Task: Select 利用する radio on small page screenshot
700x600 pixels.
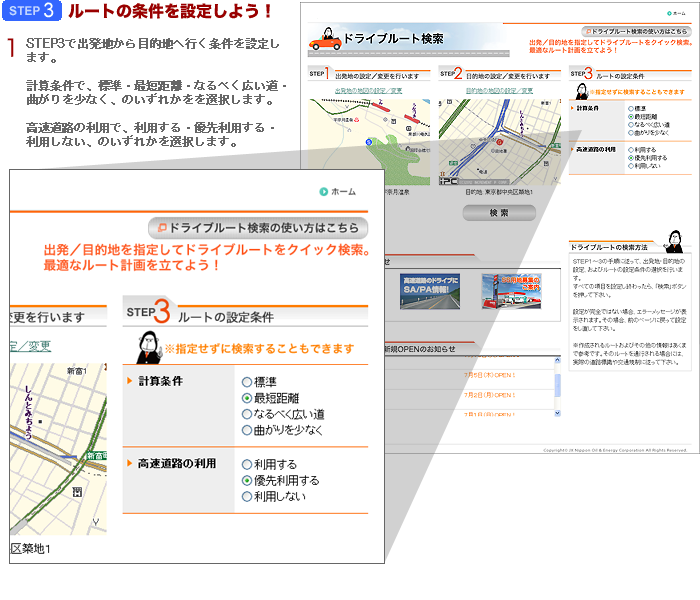Action: (x=631, y=150)
